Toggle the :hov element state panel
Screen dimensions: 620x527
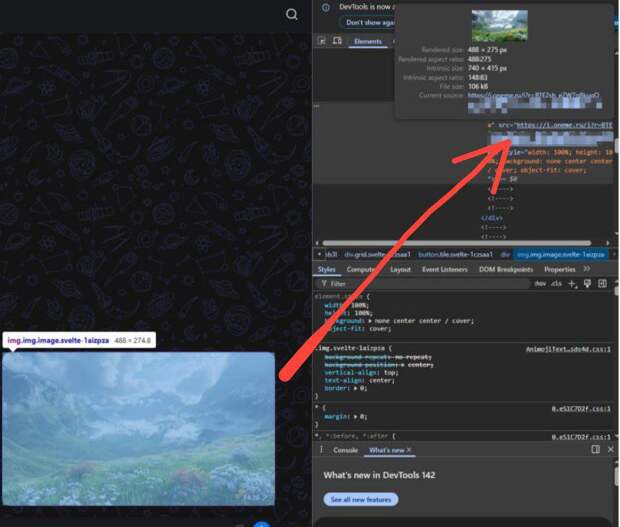click(540, 284)
